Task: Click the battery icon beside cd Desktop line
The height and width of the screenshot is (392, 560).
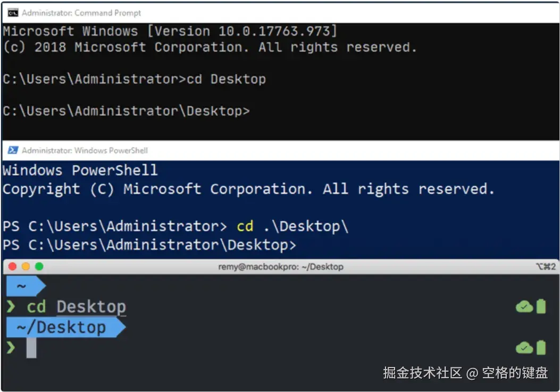Action: tap(541, 306)
